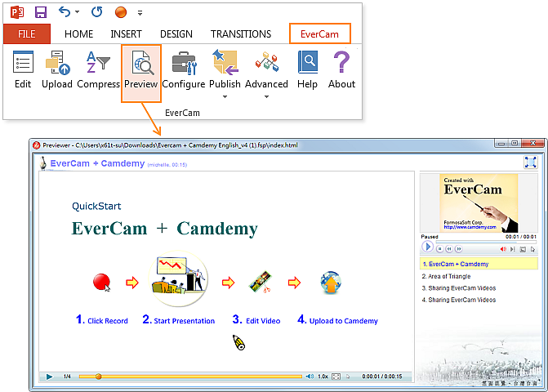Switch to the HOME tab

click(79, 33)
